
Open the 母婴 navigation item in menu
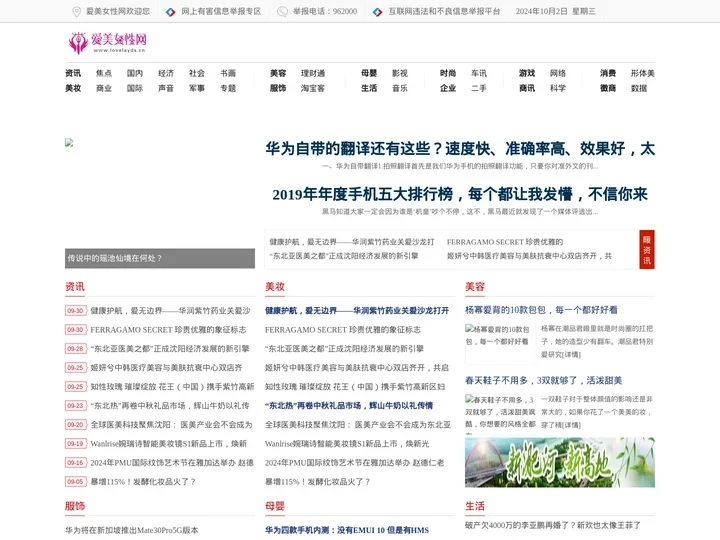369,73
